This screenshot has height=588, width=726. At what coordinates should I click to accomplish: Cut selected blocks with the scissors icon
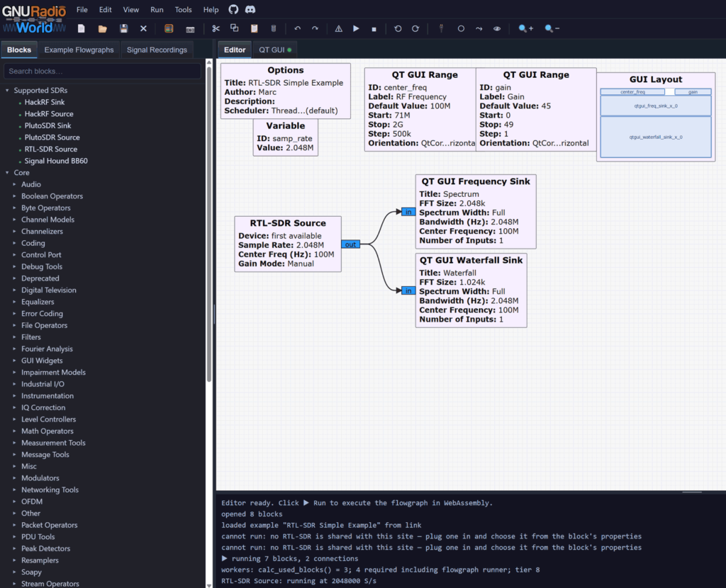216,28
